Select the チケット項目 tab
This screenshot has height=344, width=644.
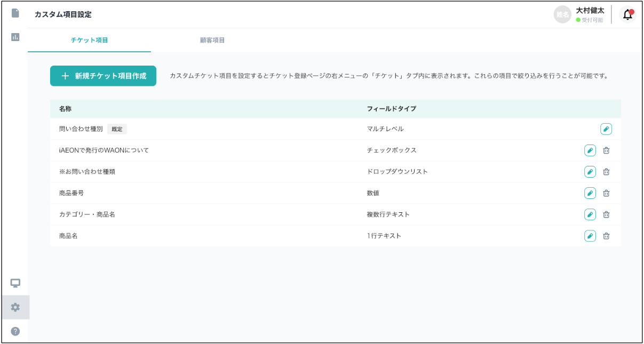coord(89,40)
